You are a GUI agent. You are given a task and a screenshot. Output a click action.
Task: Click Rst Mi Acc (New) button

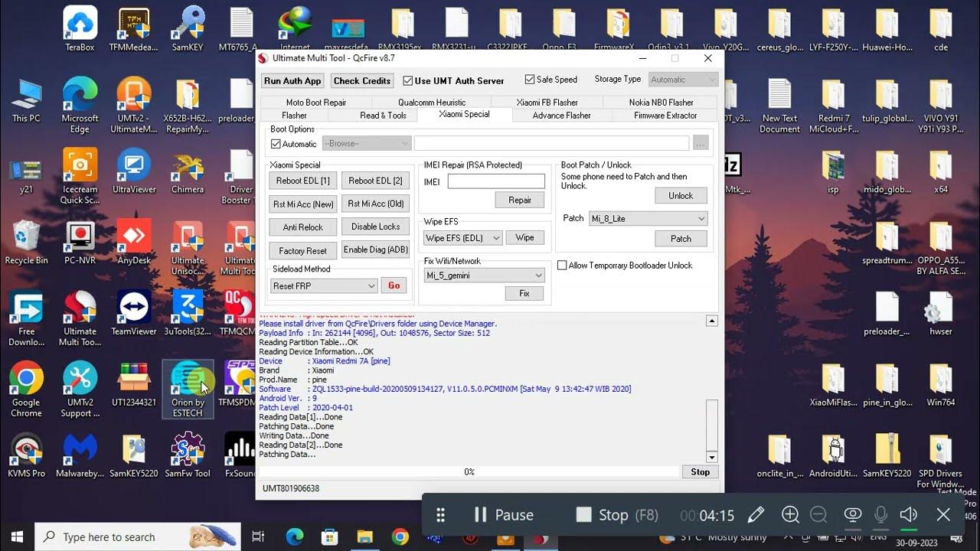[302, 204]
